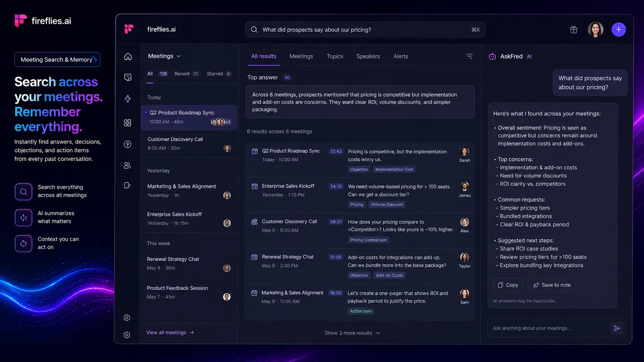Click the gift rewards icon

click(574, 30)
